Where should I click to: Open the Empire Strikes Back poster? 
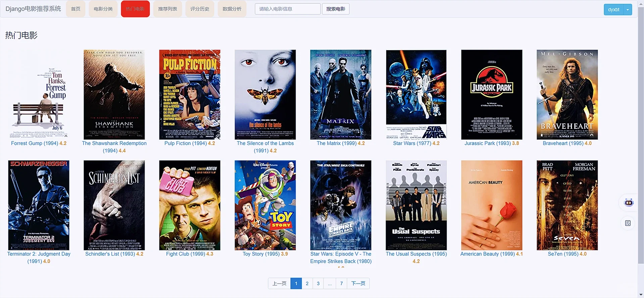[341, 205]
